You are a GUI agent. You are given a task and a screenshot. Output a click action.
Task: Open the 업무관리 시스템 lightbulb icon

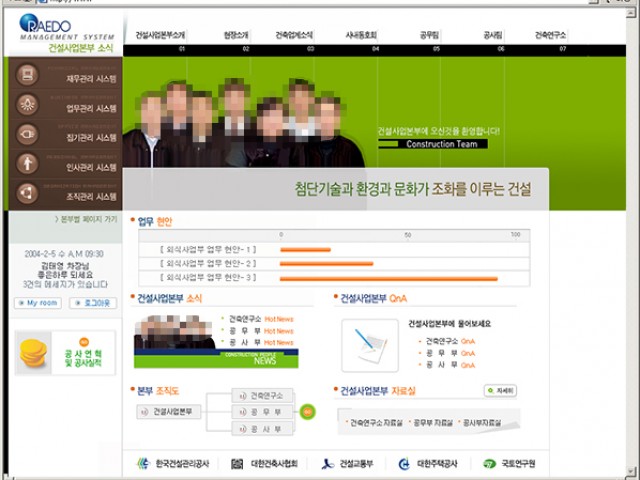coord(27,106)
